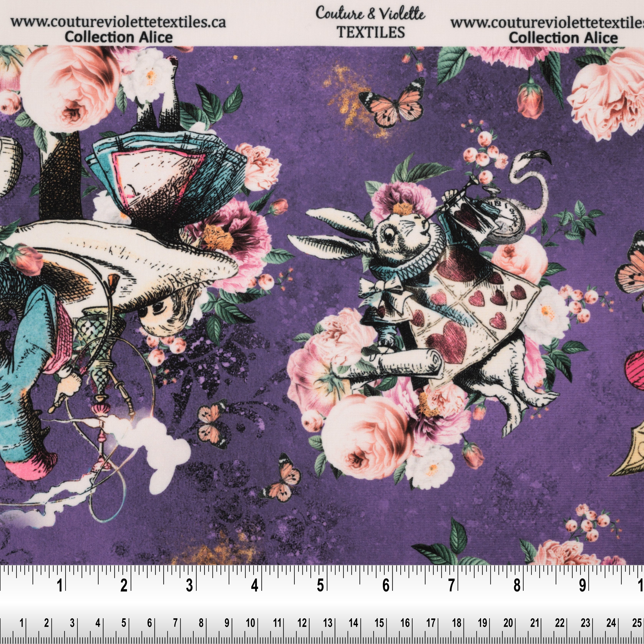Click the left couturevioletttextiles.ca website URL
Viewport: 644px width, 644px height.
[x=118, y=22]
